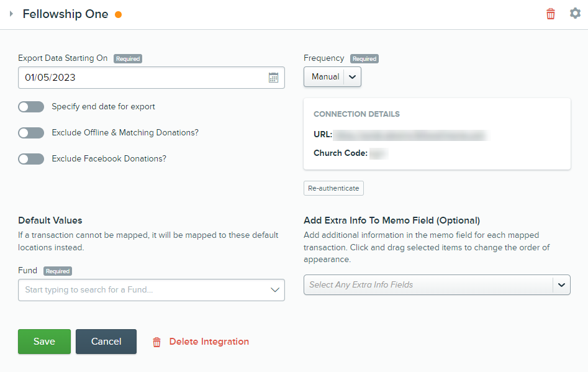This screenshot has height=372, width=588.
Task: Click the green Save button
Action: click(44, 342)
